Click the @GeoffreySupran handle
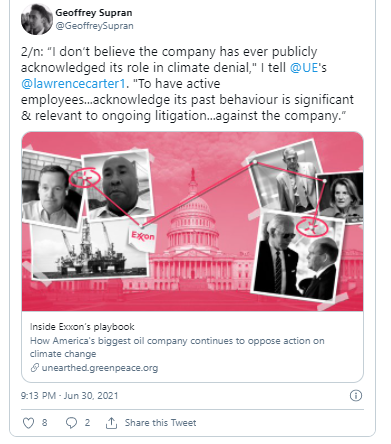391x444 pixels. point(94,26)
